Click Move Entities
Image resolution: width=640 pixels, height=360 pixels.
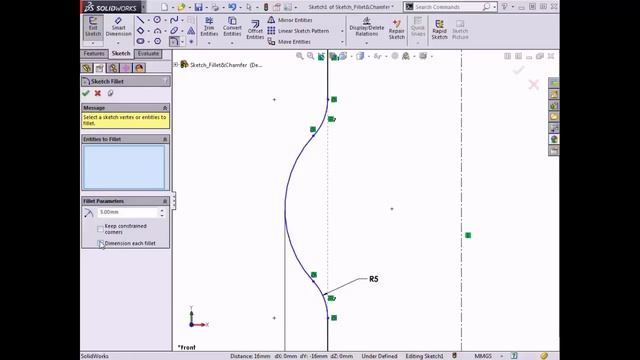pyautogui.click(x=289, y=42)
